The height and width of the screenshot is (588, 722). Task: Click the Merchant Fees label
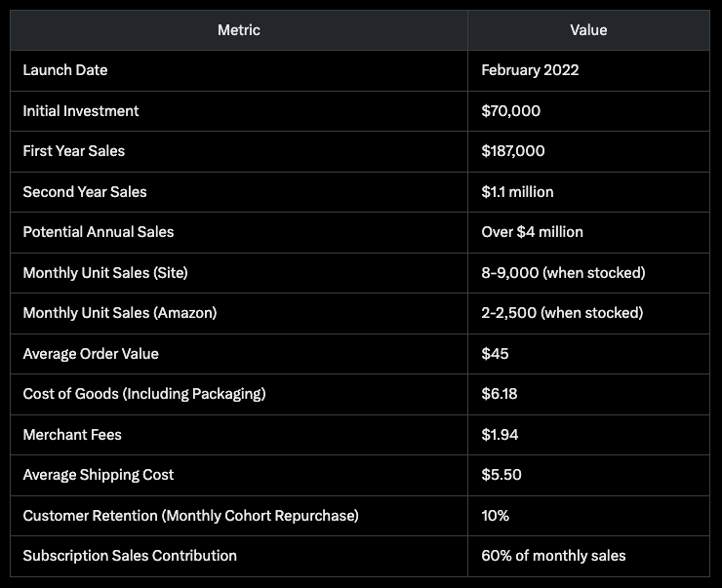(x=72, y=435)
